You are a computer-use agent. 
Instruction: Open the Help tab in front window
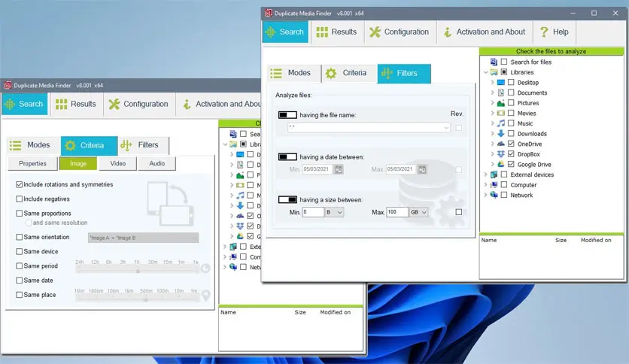(555, 32)
